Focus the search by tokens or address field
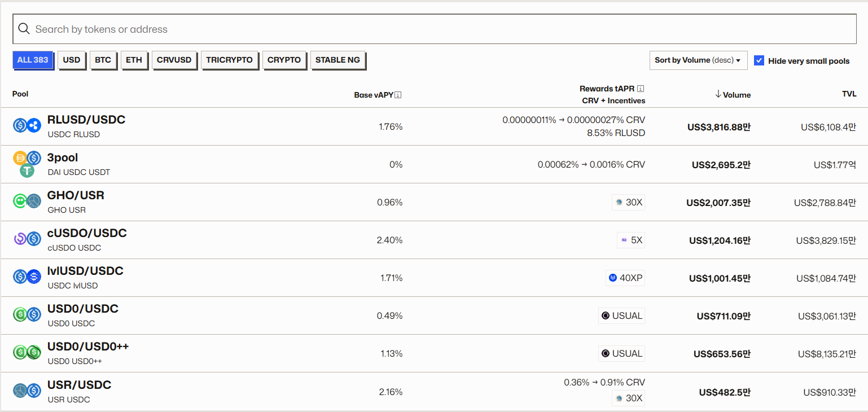Screen dimensions: 868x412 click(x=435, y=29)
